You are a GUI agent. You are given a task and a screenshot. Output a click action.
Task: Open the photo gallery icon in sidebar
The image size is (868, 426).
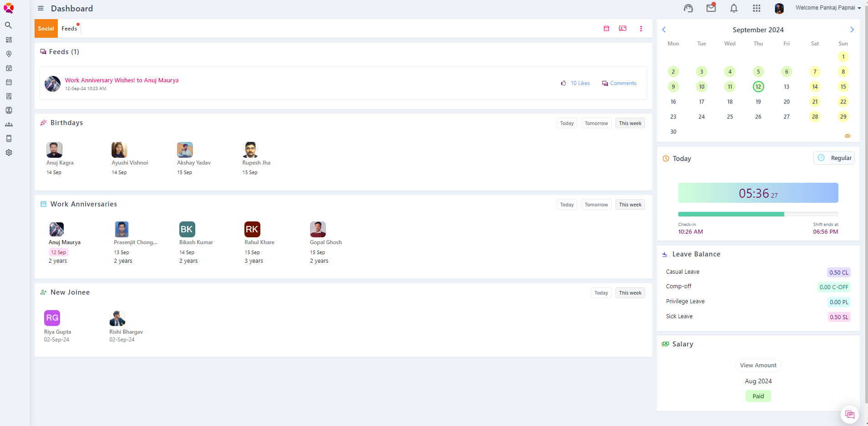click(x=8, y=110)
